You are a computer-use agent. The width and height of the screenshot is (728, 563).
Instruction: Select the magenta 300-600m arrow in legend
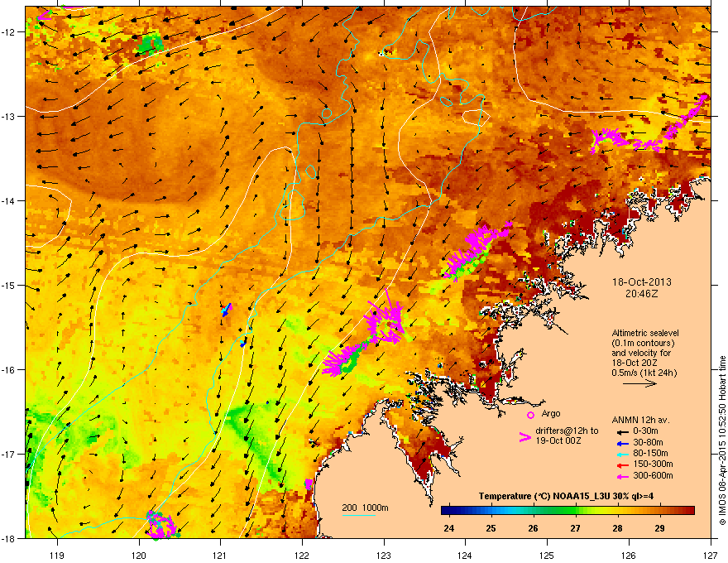click(624, 476)
